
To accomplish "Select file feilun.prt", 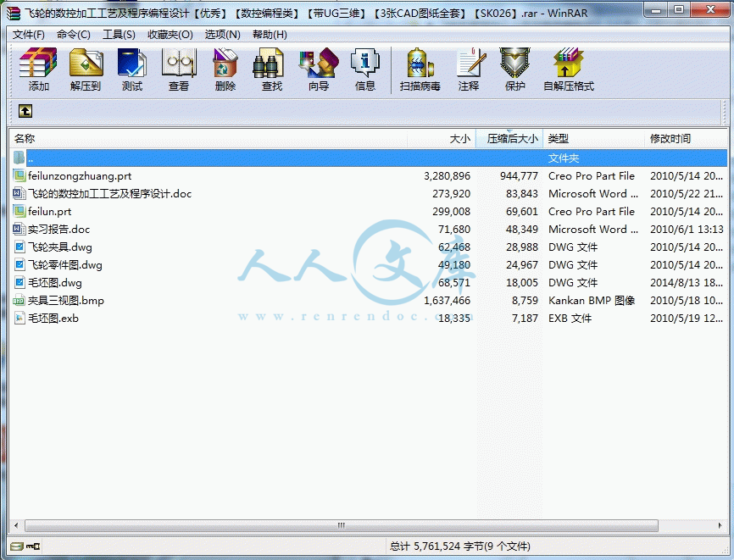I will [50, 212].
